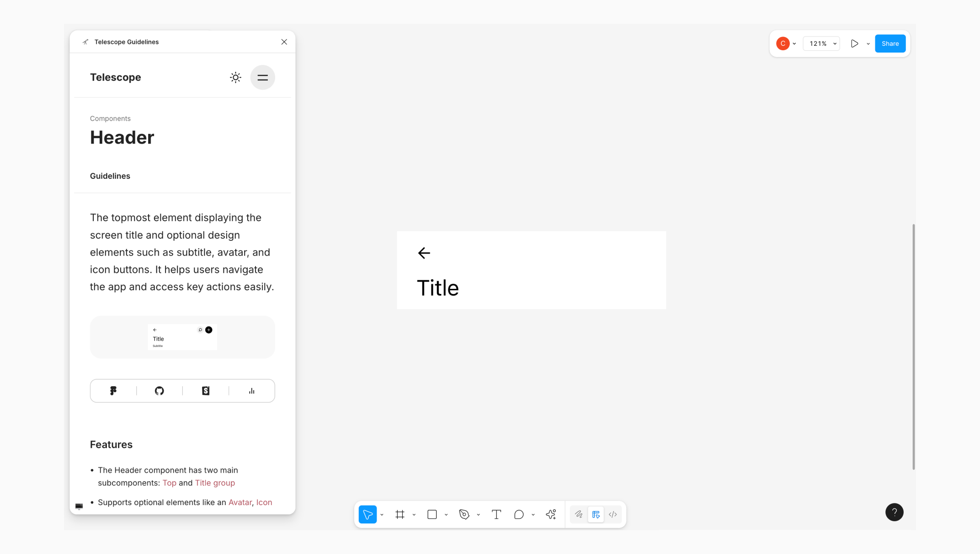
Task: Open the Figma link icon in the plugin
Action: coord(113,391)
